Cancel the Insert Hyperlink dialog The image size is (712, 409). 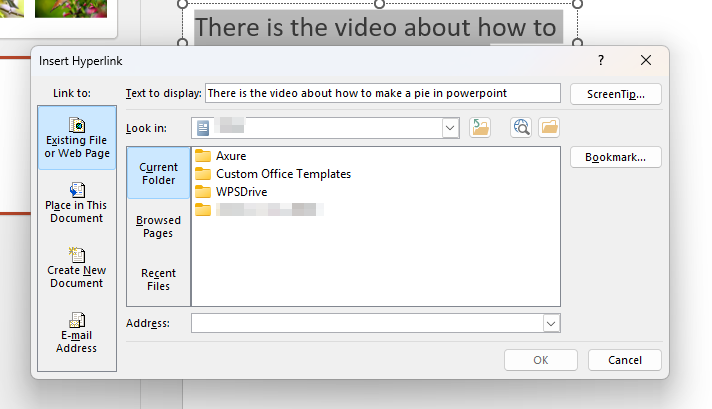pos(624,360)
